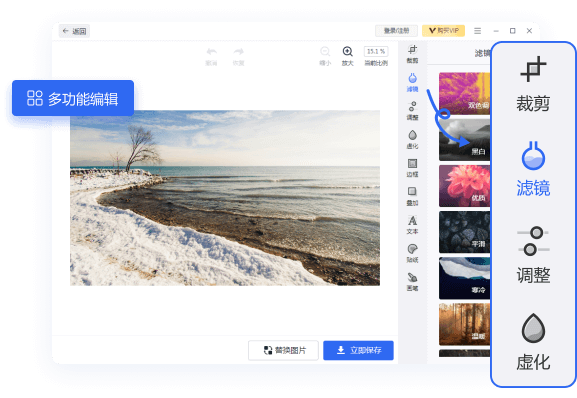Open the 贴纸 sticker tool
The image size is (577, 398).
pyautogui.click(x=413, y=253)
